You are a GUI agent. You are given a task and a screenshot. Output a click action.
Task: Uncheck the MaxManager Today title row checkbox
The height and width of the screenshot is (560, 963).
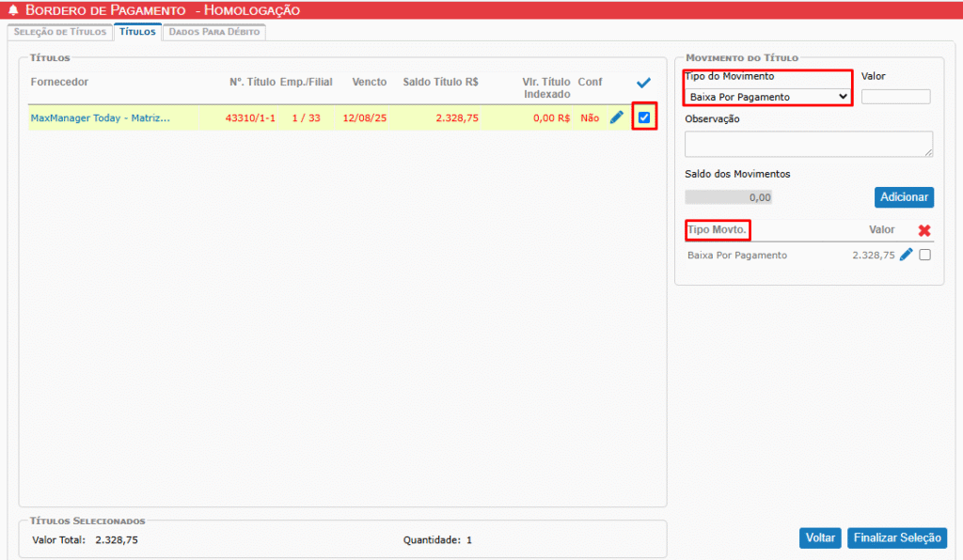click(x=644, y=117)
